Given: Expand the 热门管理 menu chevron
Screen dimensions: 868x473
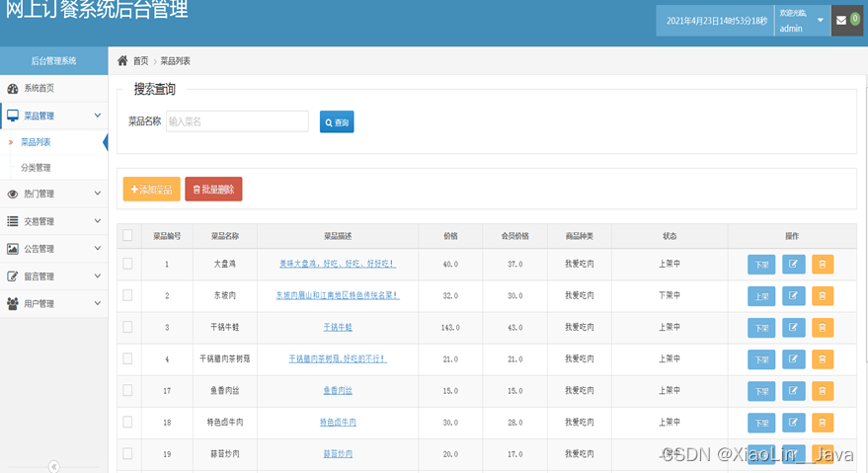Looking at the screenshot, I should pyautogui.click(x=98, y=194).
